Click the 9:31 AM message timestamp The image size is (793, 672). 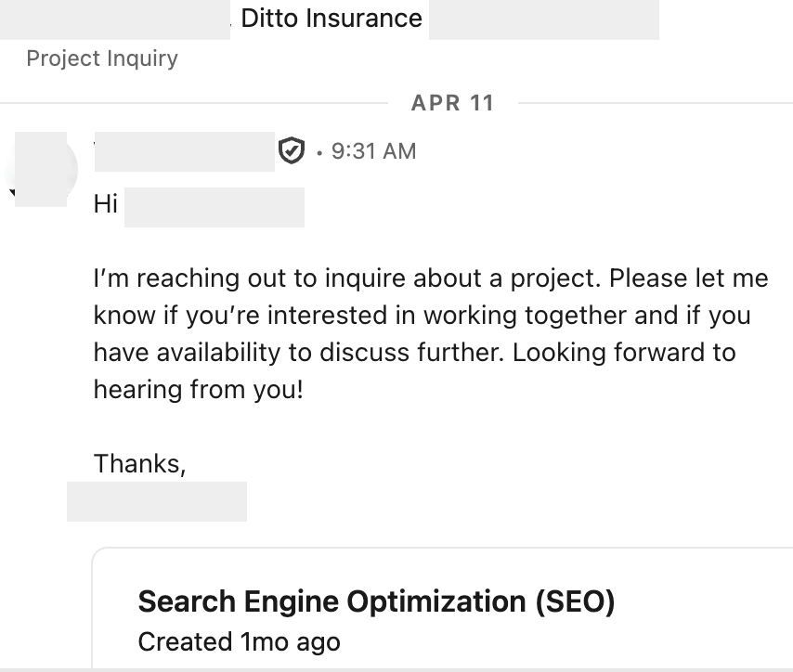click(x=373, y=151)
